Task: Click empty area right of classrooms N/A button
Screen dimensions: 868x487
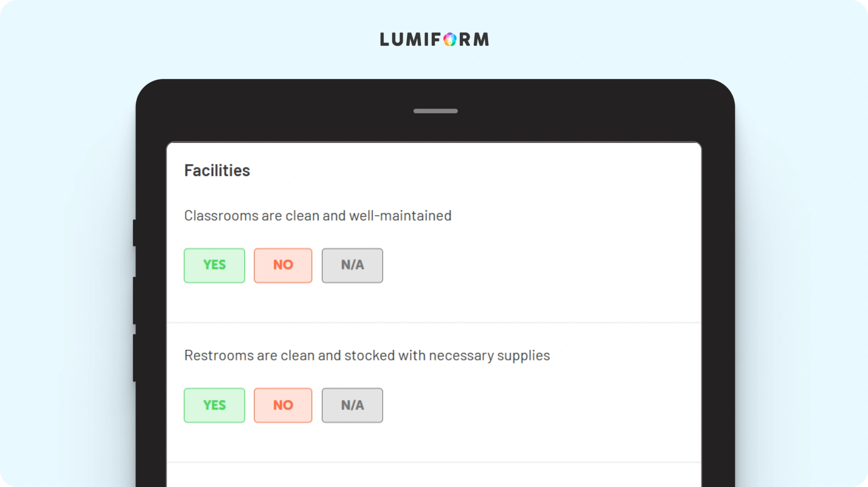Action: (538, 266)
